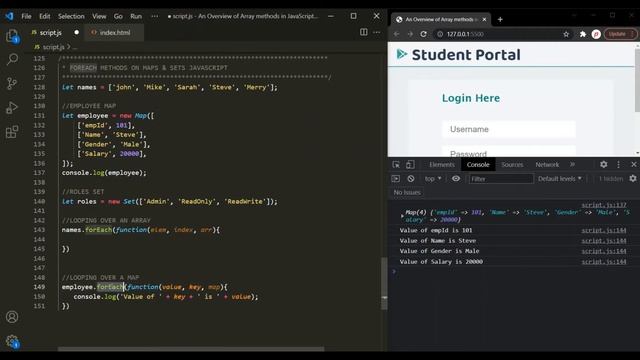This screenshot has height=360, width=640.
Task: Click the VS Code logo icon
Action: click(x=9, y=16)
